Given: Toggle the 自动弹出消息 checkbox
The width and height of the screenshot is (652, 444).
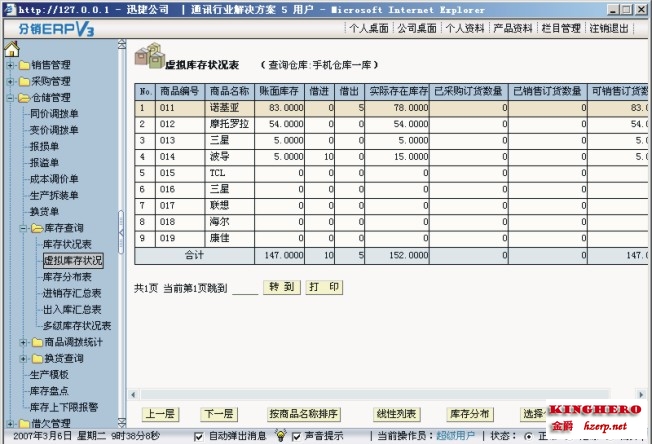Looking at the screenshot, I should click(199, 437).
